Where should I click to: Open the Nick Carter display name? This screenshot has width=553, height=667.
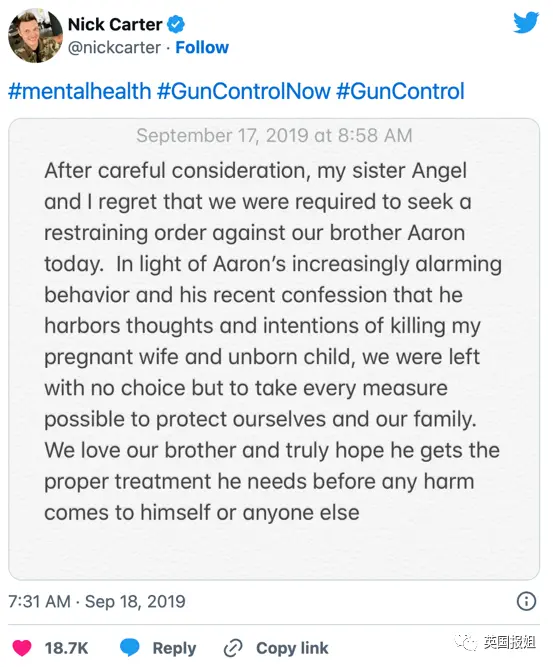point(115,24)
